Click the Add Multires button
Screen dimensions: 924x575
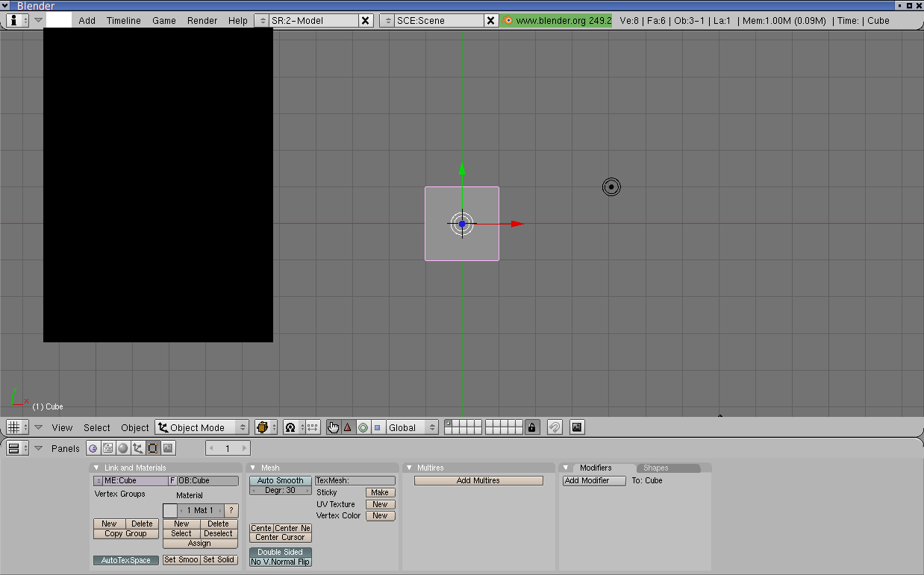click(x=478, y=481)
